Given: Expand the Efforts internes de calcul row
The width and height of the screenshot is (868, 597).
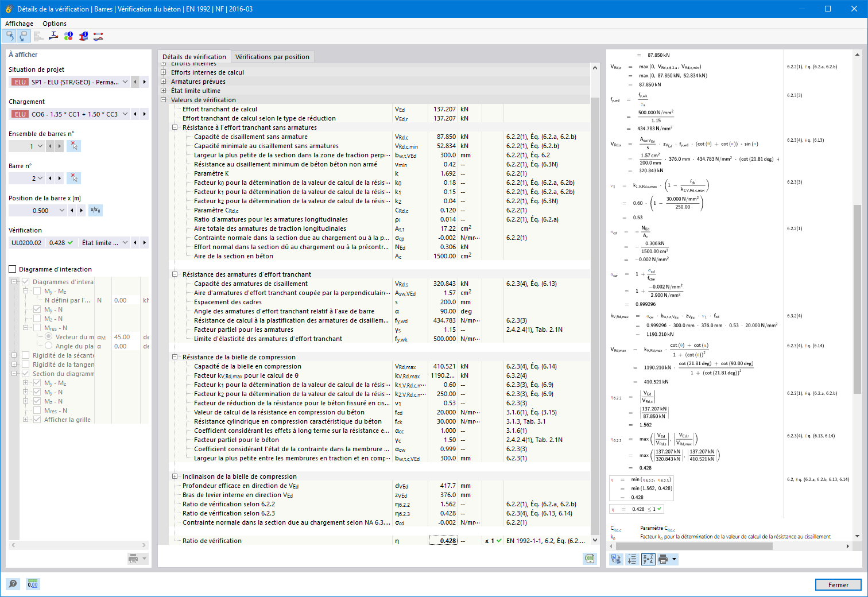Looking at the screenshot, I should click(164, 72).
